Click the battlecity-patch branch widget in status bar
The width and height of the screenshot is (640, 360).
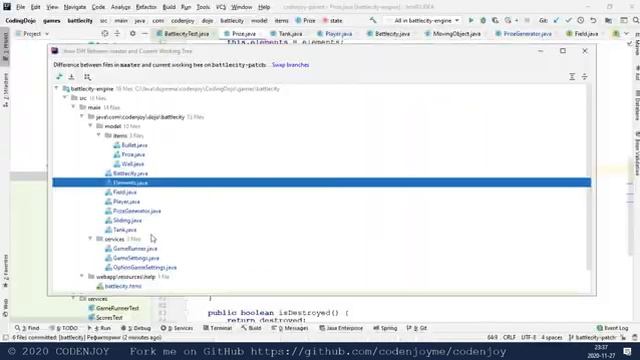click(x=593, y=338)
